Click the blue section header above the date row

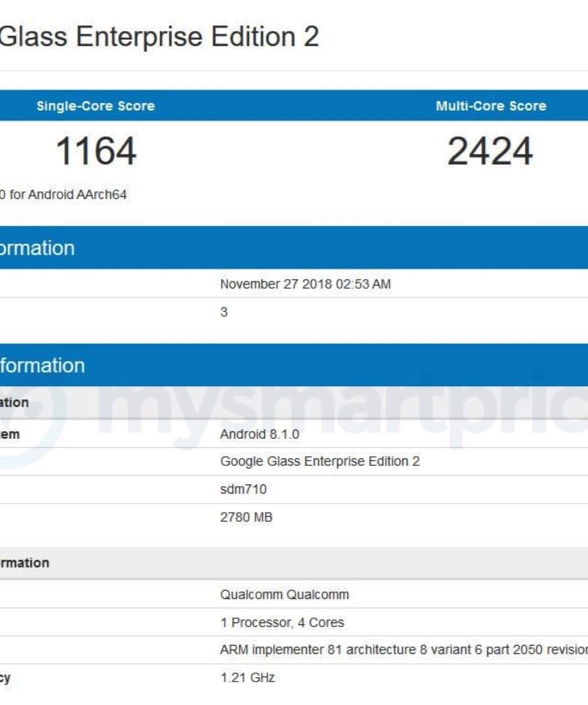click(293, 248)
